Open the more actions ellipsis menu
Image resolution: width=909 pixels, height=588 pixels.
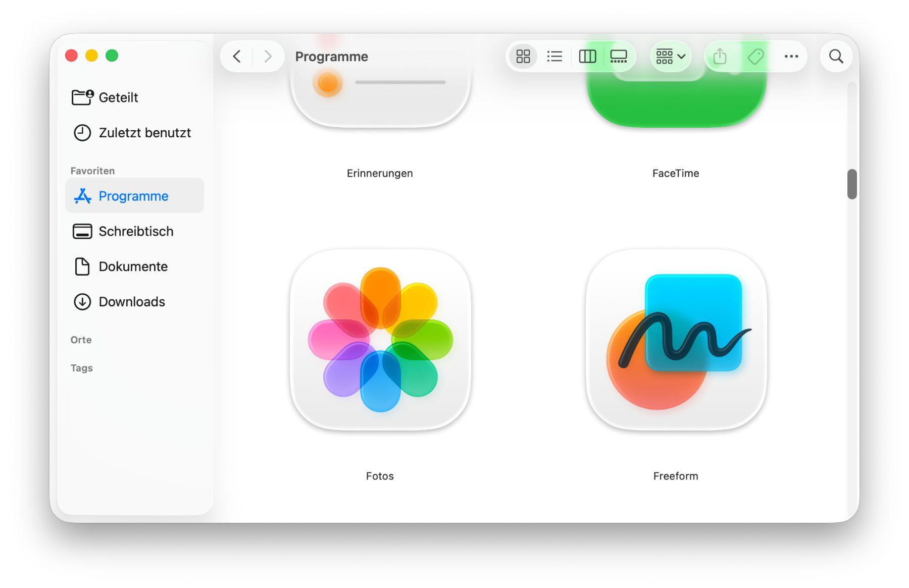click(x=791, y=57)
